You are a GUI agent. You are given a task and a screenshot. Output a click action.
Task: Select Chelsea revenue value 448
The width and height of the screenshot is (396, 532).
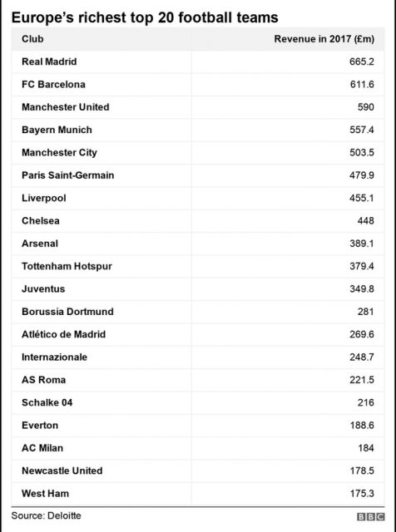[x=366, y=221]
